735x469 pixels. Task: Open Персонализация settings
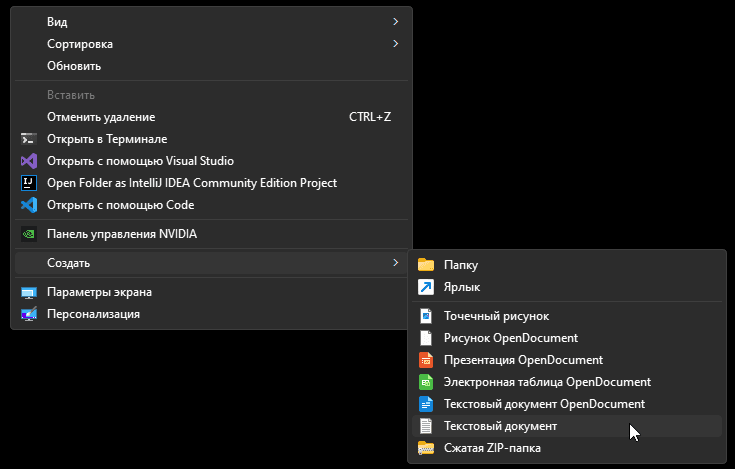click(93, 314)
